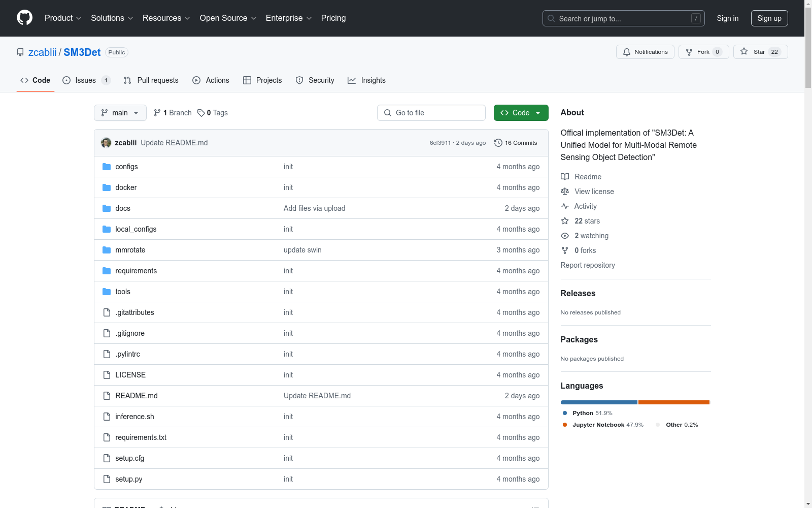This screenshot has height=508, width=812.
Task: Open the zcablii owner link
Action: point(43,52)
